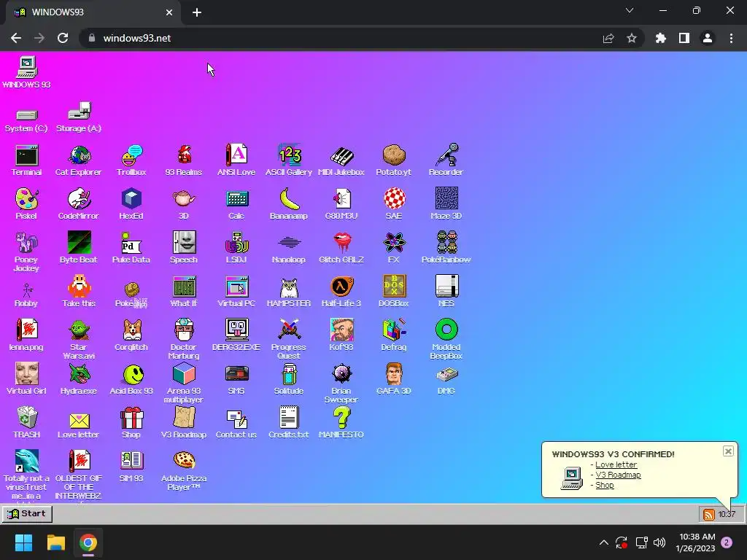Viewport: 747px width, 560px height.
Task: Go back to previous page
Action: [x=16, y=38]
